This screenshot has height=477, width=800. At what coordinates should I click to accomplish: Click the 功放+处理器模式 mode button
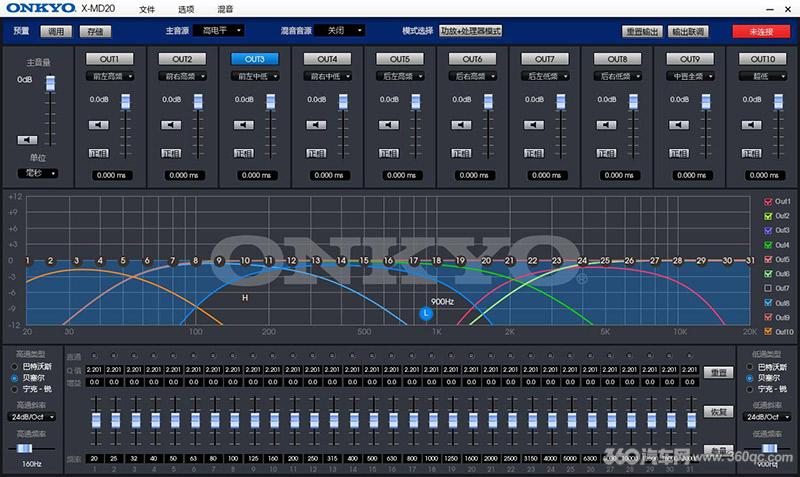470,31
